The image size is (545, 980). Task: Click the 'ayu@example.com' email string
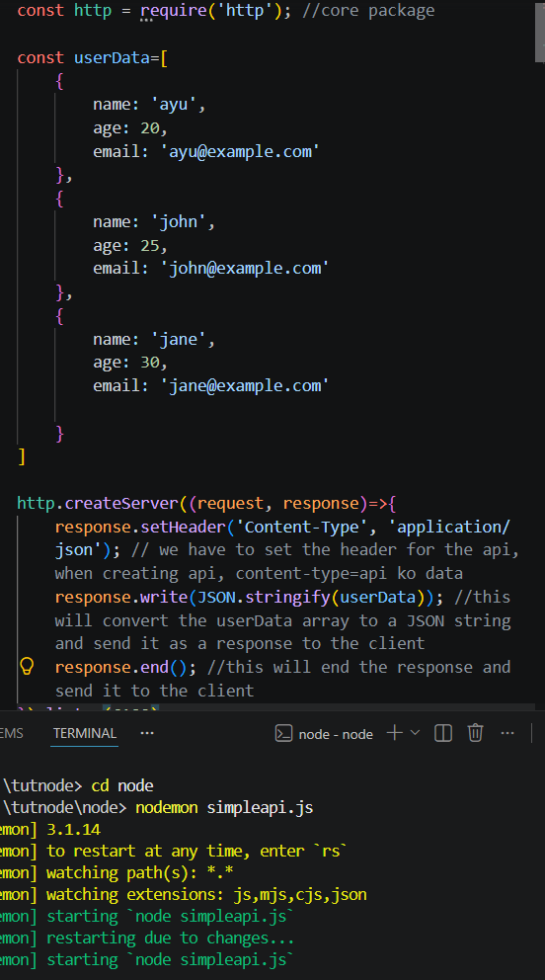[x=240, y=151]
